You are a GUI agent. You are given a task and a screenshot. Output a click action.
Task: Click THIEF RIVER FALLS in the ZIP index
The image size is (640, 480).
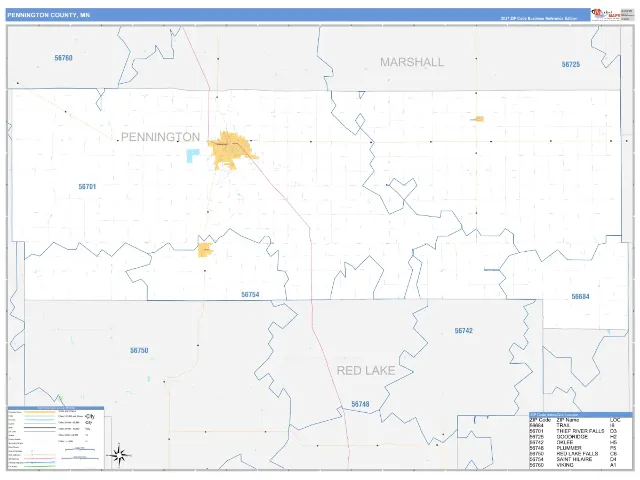point(580,431)
